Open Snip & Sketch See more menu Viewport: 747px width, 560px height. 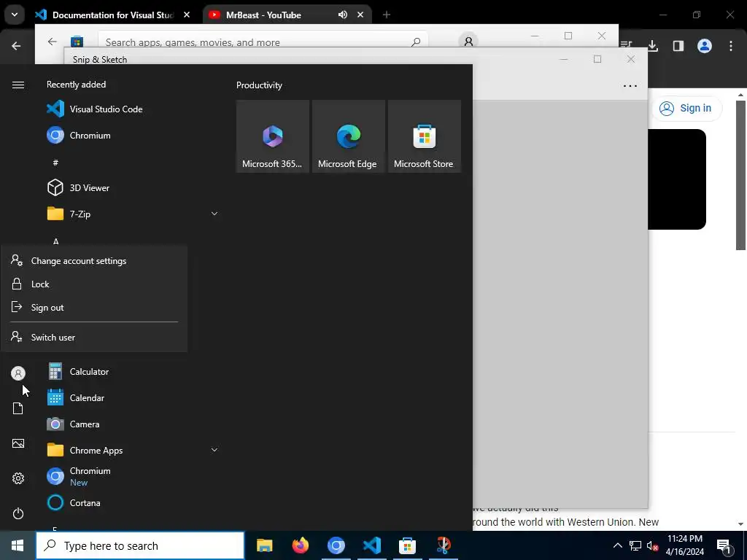tap(630, 86)
